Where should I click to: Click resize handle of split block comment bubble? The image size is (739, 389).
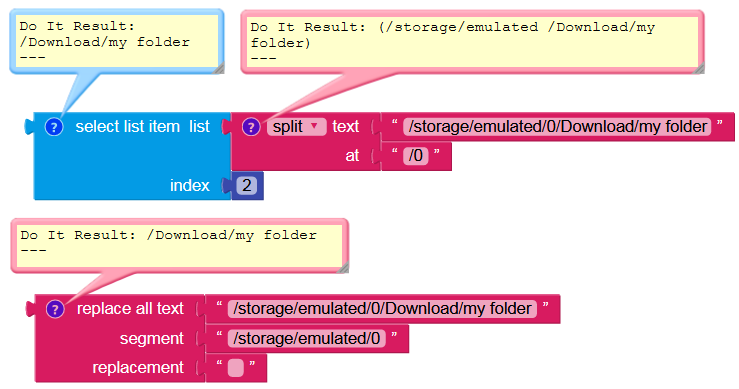click(x=699, y=68)
